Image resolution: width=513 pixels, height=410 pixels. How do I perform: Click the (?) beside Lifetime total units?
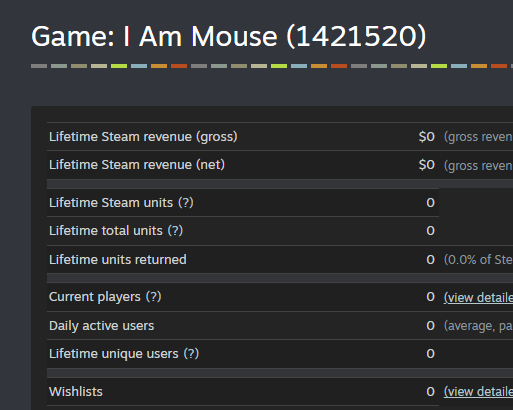coord(175,231)
